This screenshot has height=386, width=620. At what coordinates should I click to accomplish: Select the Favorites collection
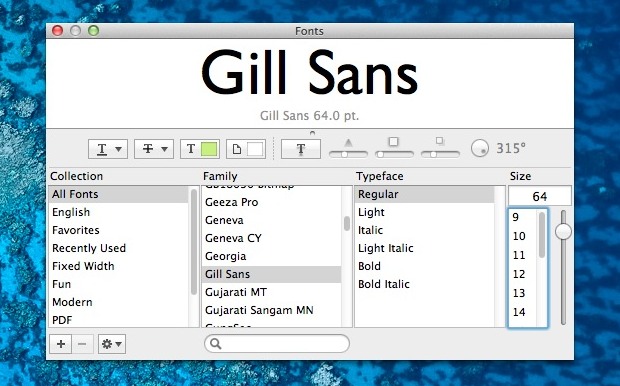tap(119, 230)
